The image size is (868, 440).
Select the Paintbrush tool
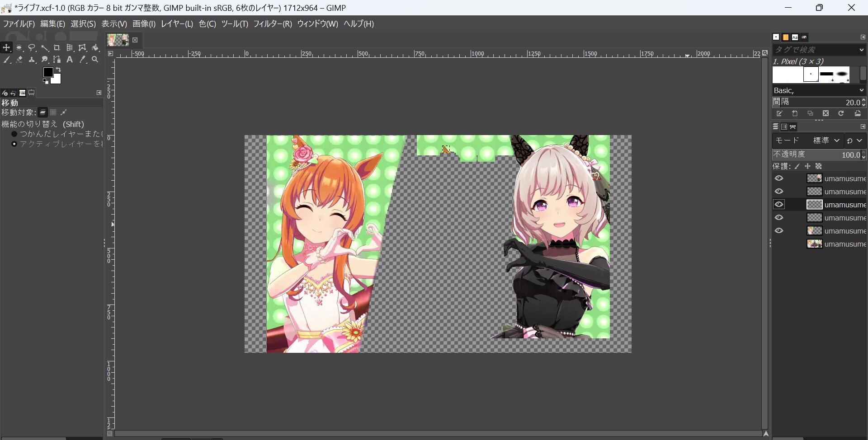pyautogui.click(x=6, y=60)
